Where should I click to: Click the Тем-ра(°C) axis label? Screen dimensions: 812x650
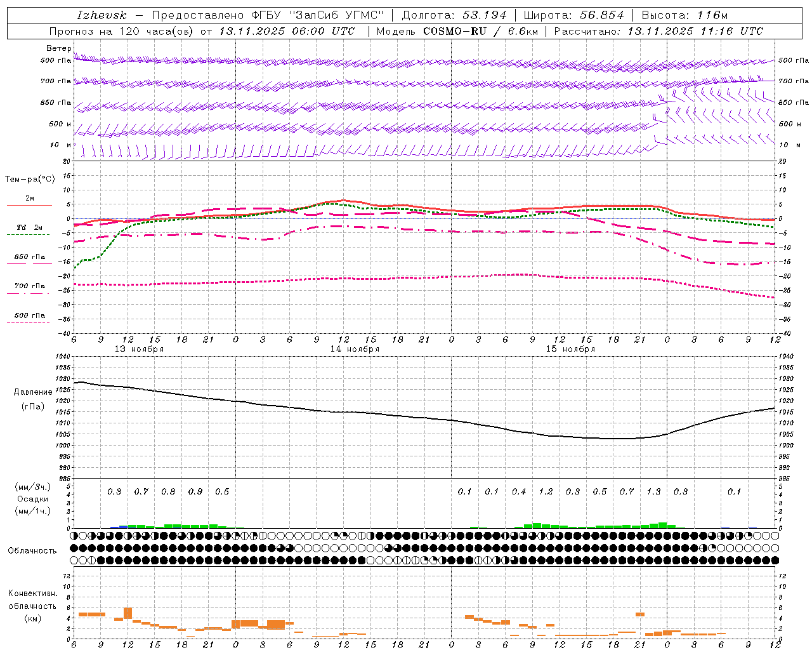pos(30,180)
